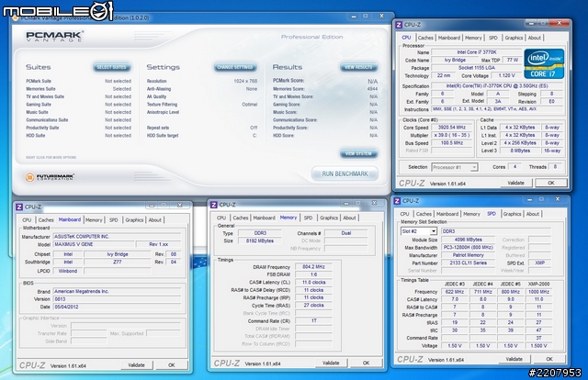This screenshot has width=588, height=380.
Task: Click View System button in PCMark
Action: pyautogui.click(x=358, y=153)
